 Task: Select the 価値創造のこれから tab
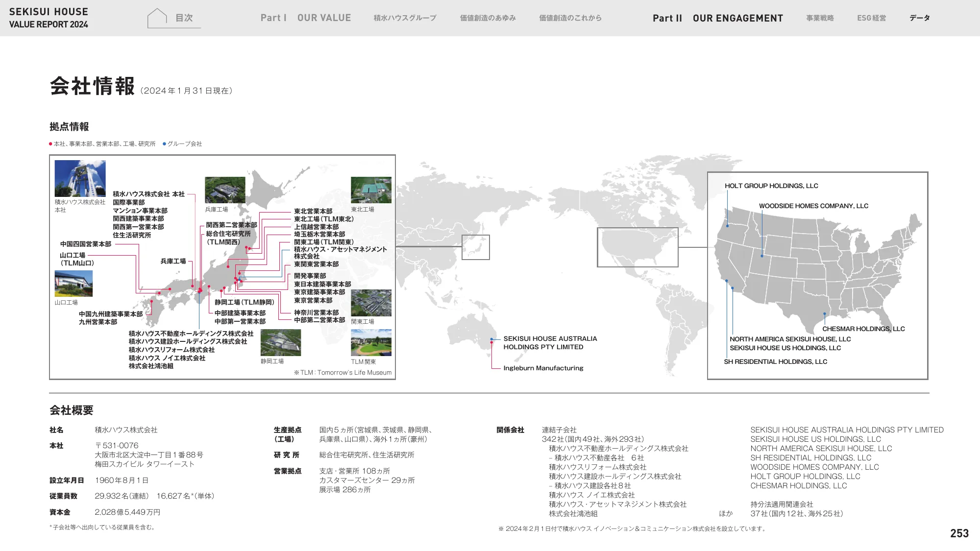coord(570,18)
